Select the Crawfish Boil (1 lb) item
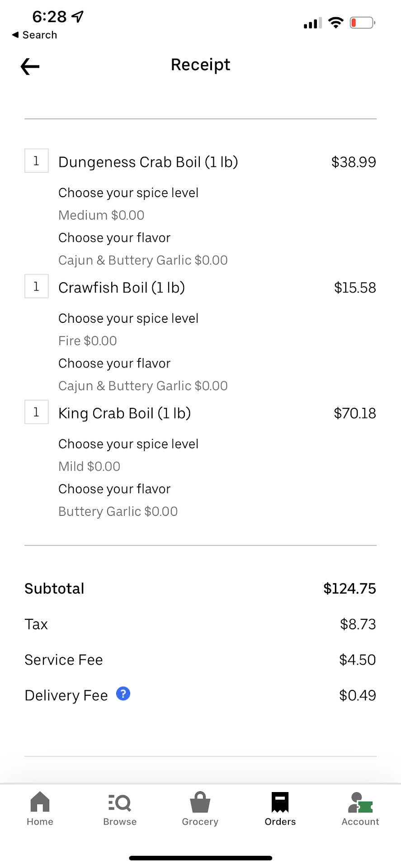401x868 pixels. tap(122, 288)
